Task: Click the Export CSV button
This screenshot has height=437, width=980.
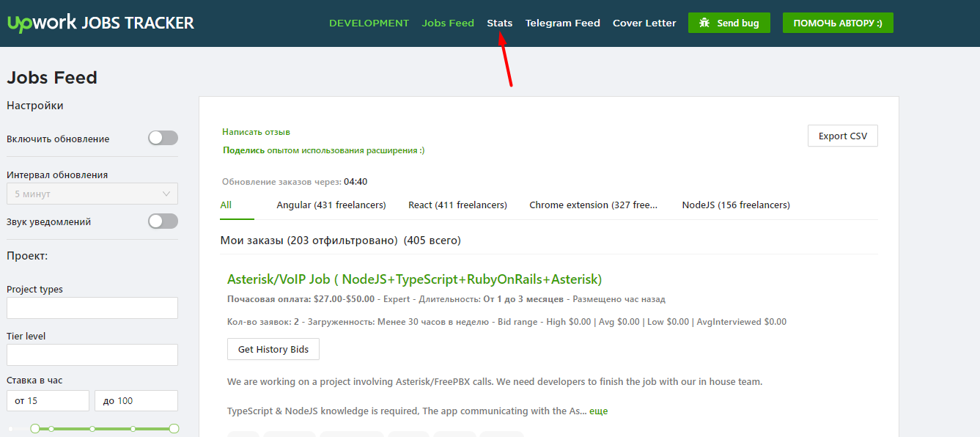Action: coord(843,136)
